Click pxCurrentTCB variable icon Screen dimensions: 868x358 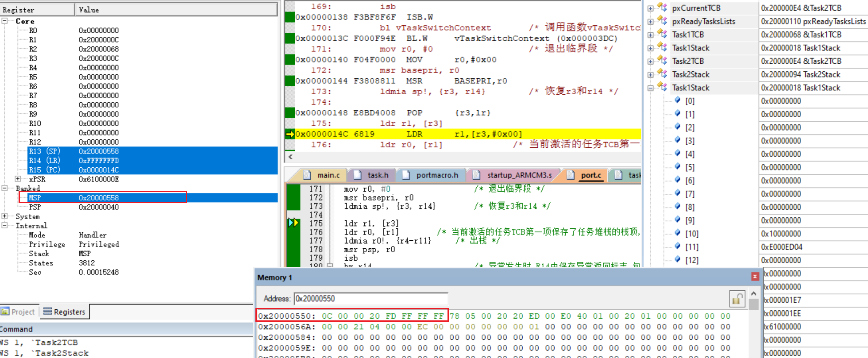pyautogui.click(x=662, y=7)
